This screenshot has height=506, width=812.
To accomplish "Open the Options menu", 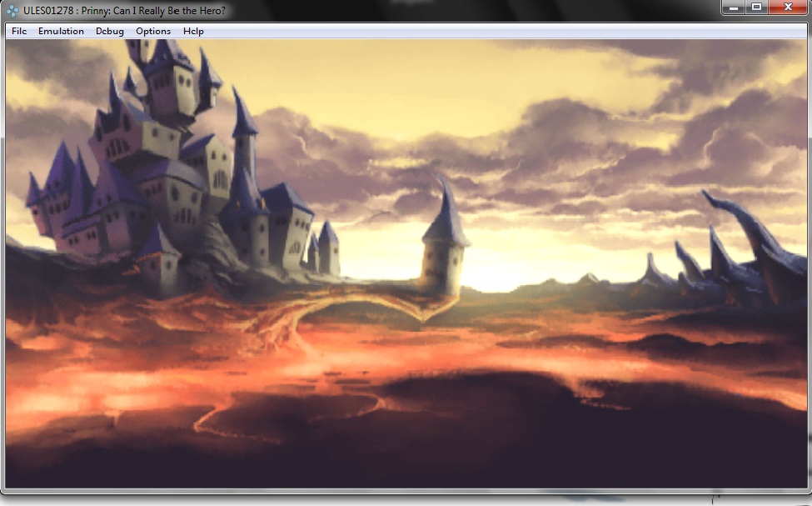I will (x=153, y=31).
